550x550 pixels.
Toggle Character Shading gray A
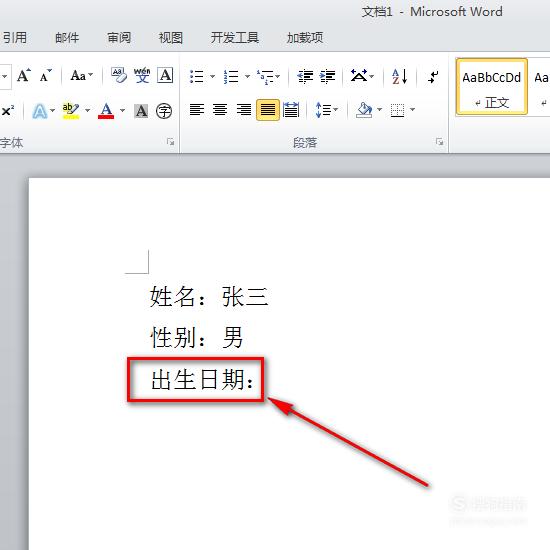point(141,111)
